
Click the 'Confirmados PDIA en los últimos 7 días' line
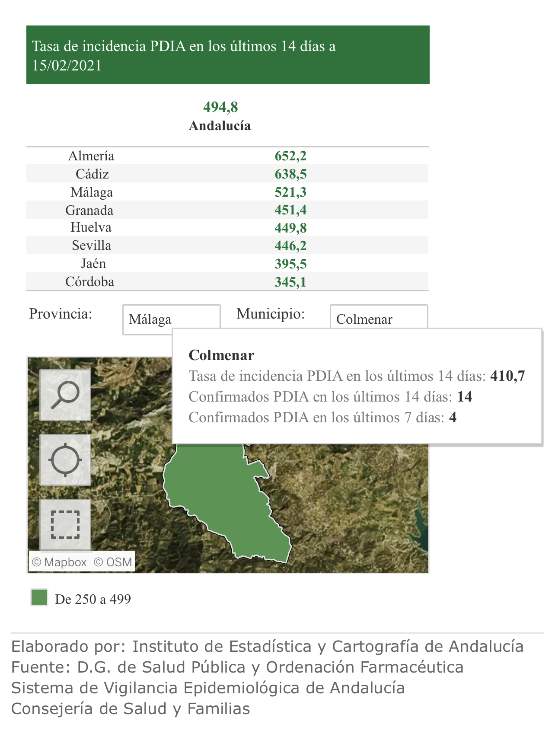coord(322,418)
